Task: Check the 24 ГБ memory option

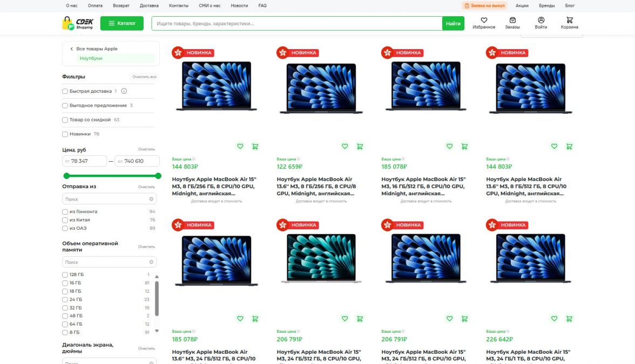Action: (x=65, y=300)
